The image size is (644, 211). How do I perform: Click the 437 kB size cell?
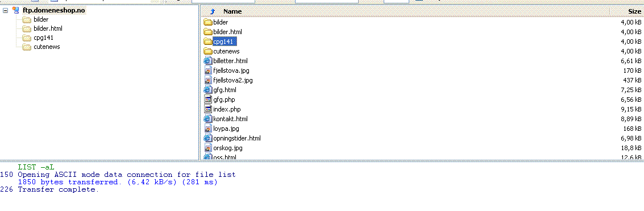632,80
